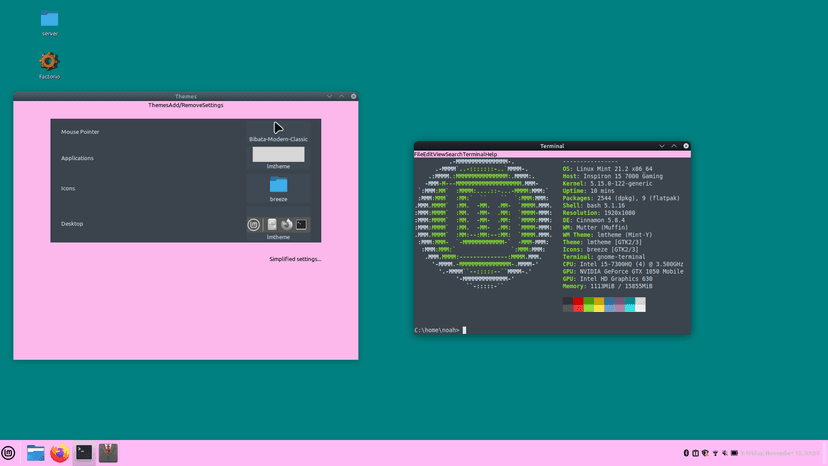Open the Help menu in Terminal
The width and height of the screenshot is (828, 466).
click(491, 155)
